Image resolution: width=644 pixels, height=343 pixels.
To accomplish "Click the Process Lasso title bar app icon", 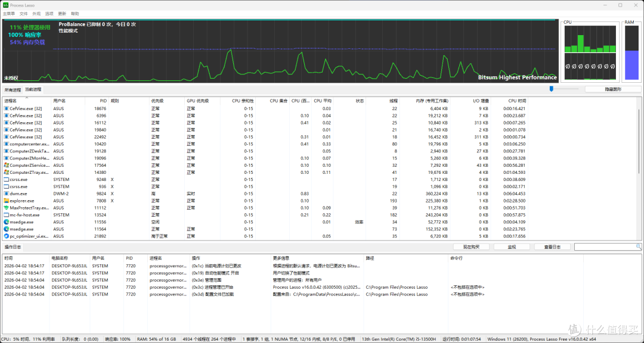I will point(6,5).
